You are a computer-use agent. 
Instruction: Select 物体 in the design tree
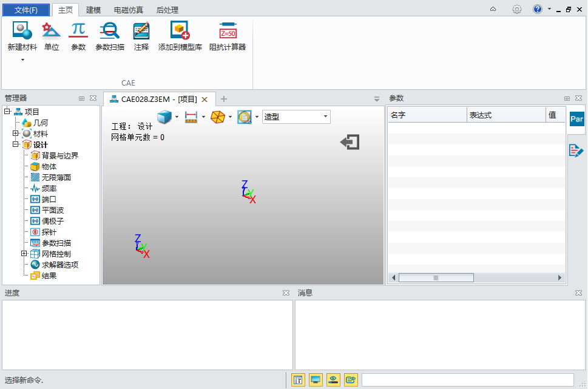point(49,166)
